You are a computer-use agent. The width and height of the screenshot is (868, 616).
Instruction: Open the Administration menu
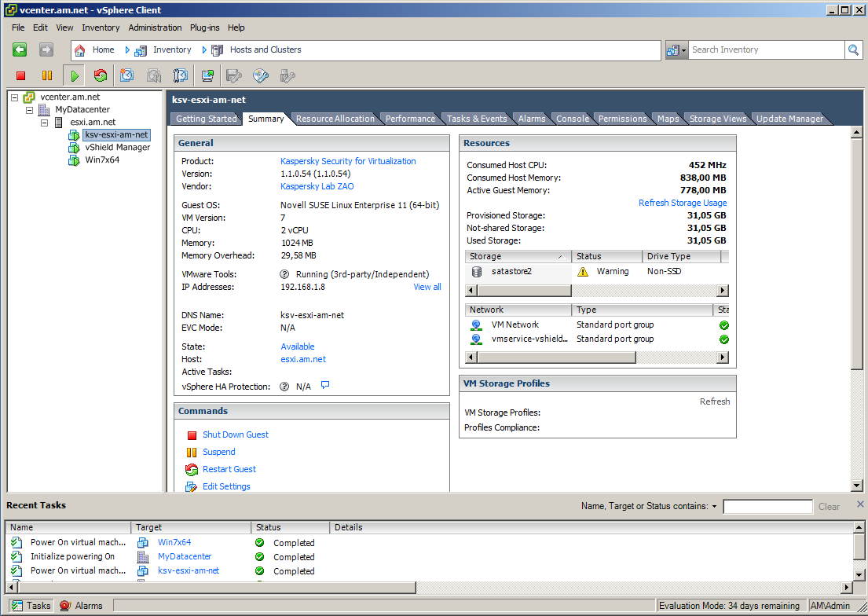pyautogui.click(x=155, y=27)
